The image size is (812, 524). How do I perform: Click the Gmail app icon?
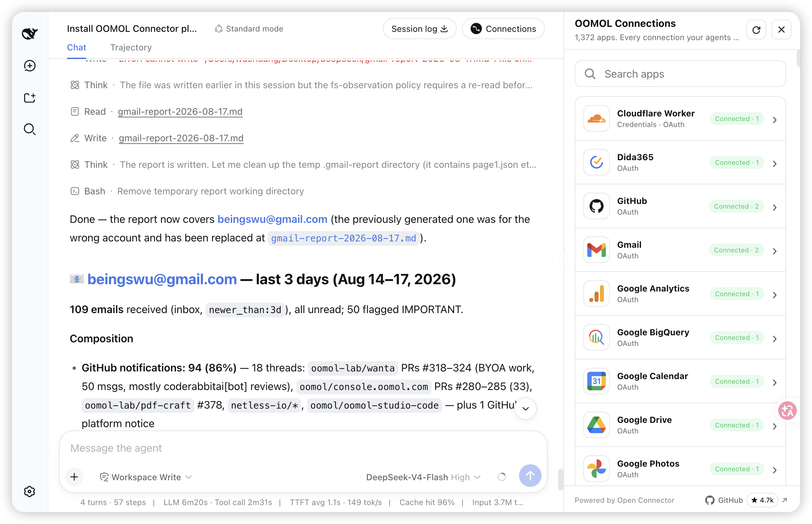click(x=597, y=250)
